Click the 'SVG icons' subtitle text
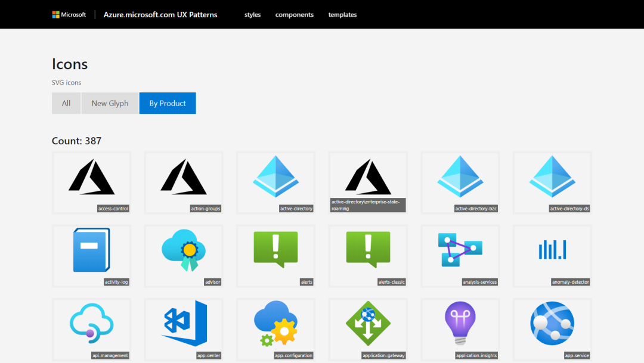Viewport: 644px width, 363px height. coord(67,82)
